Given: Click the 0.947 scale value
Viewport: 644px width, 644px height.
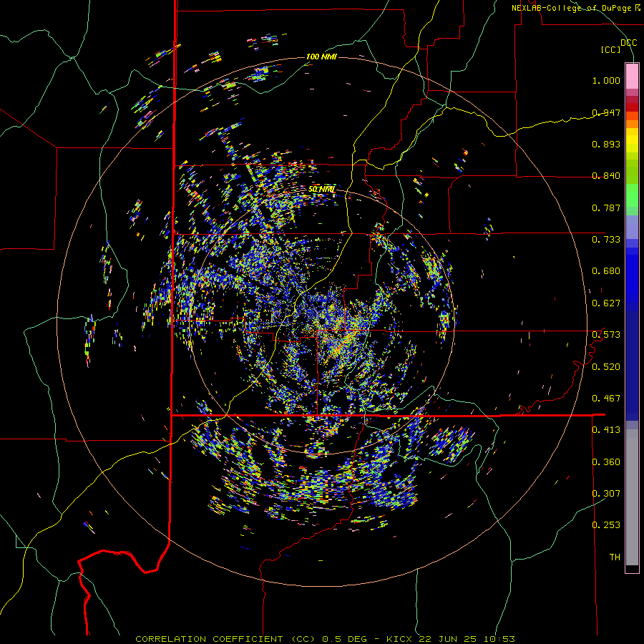Looking at the screenshot, I should click(x=606, y=112).
